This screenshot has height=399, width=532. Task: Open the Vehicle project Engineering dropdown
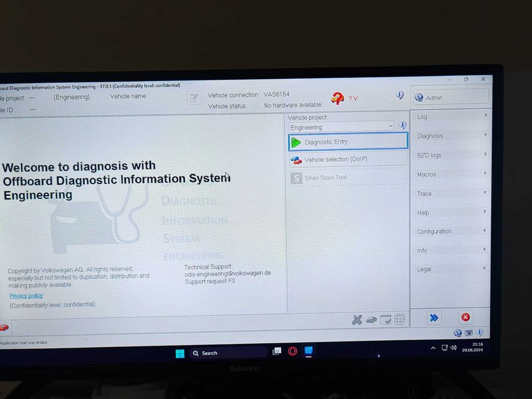[342, 127]
